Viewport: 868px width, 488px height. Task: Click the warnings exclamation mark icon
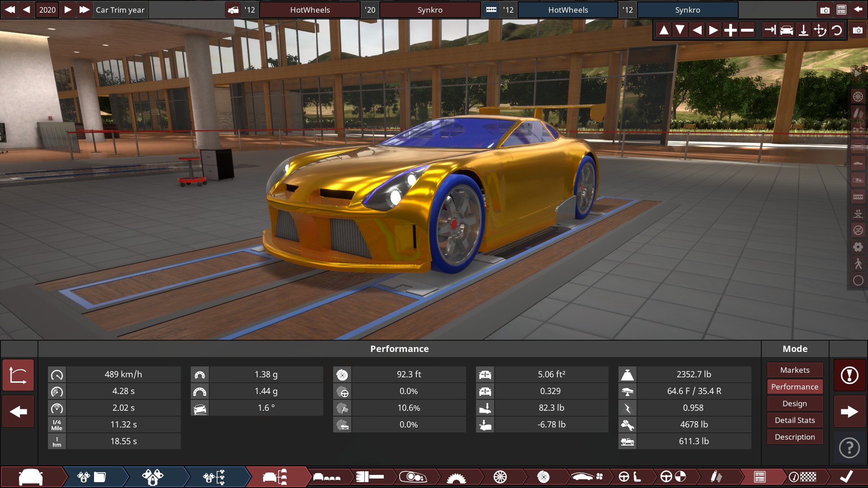[849, 375]
